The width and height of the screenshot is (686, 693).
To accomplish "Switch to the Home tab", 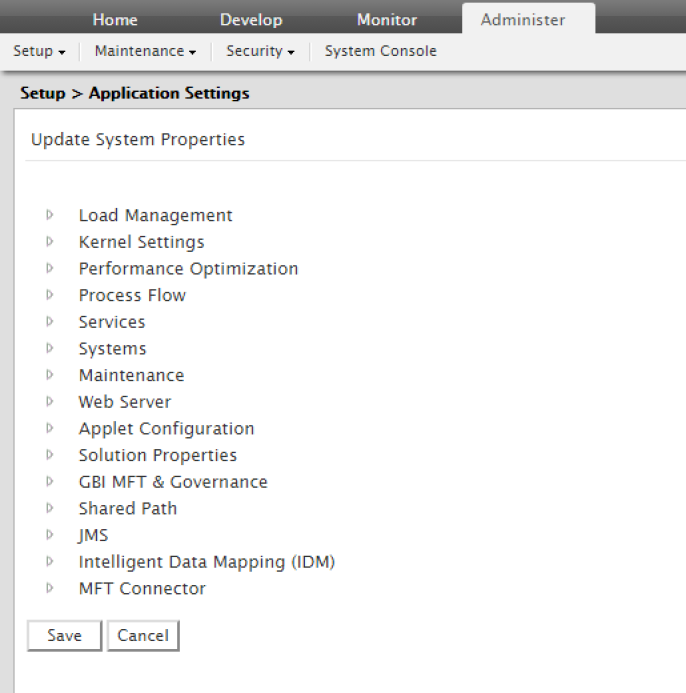I will point(115,20).
